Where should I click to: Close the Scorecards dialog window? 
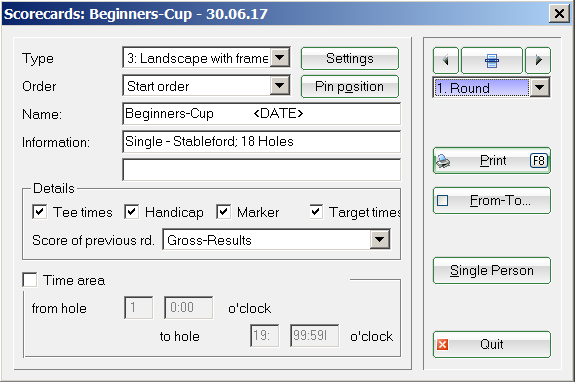559,14
